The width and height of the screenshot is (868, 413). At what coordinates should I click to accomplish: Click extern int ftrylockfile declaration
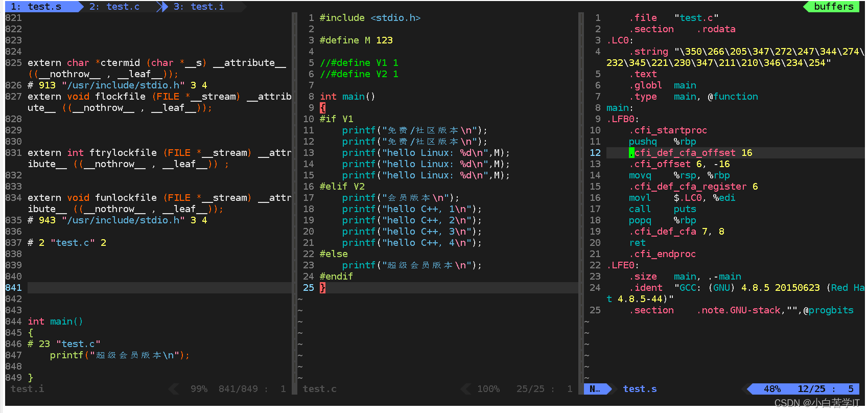(x=159, y=158)
